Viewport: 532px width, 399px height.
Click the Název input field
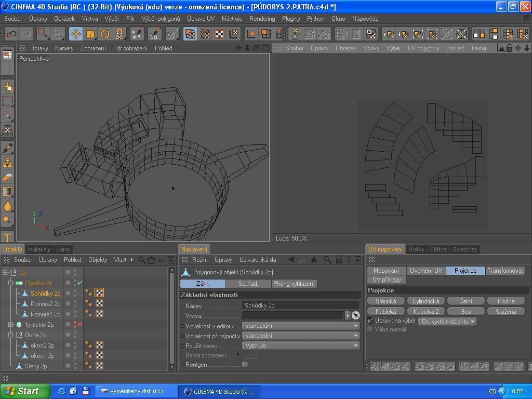pos(301,305)
